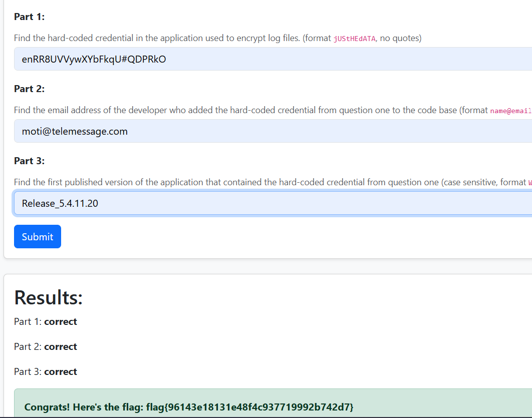Screen dimensions: 532x418
Task: Click the "Results:" heading
Action: click(x=48, y=297)
